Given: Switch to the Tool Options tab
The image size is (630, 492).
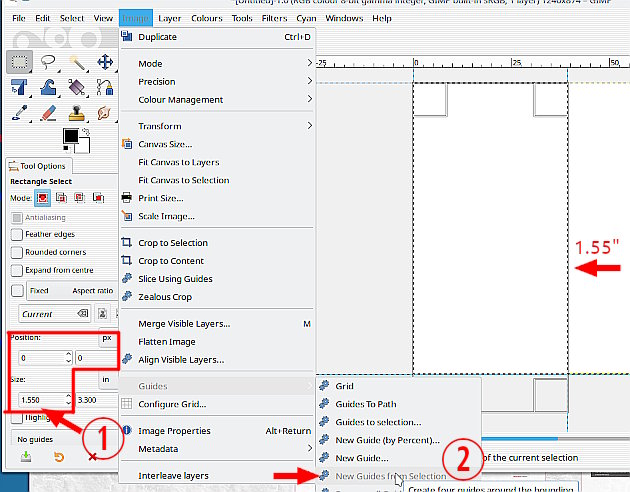Looking at the screenshot, I should pos(38,166).
